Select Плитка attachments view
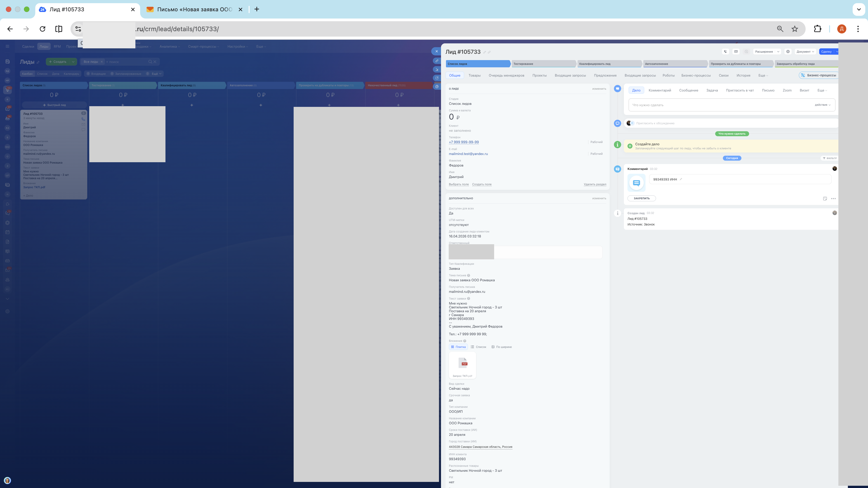This screenshot has width=868, height=488. pyautogui.click(x=458, y=347)
